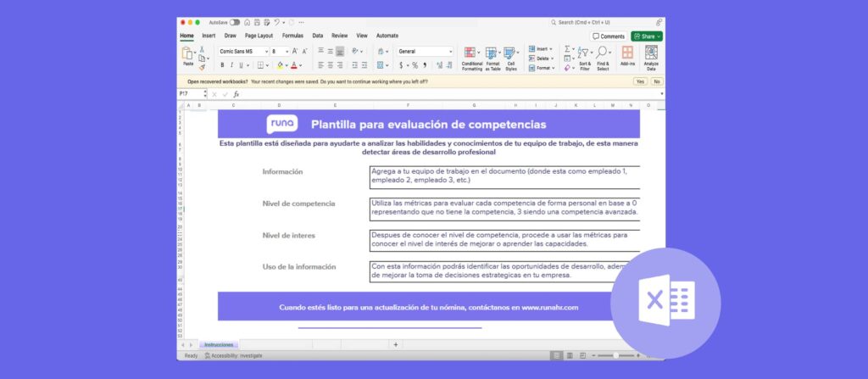This screenshot has width=868, height=379.
Task: Select the Instrucciones sheet tab
Action: 219,344
